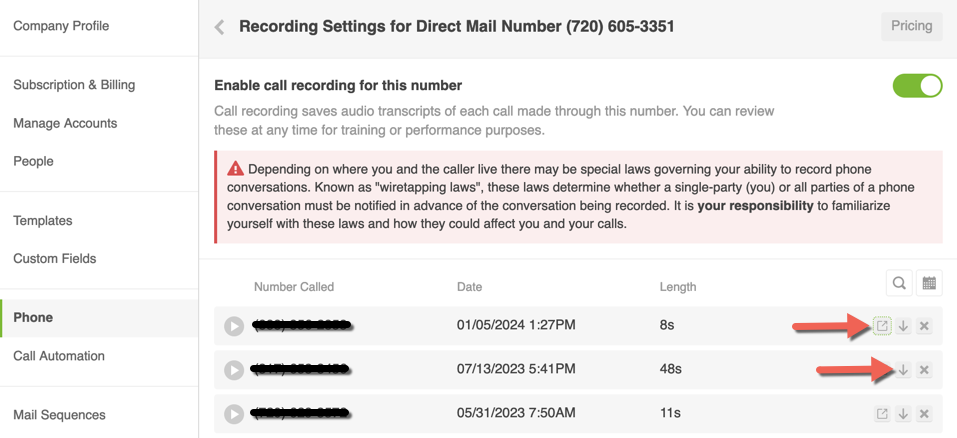Navigate to Call Automation
957x438 pixels.
[59, 356]
